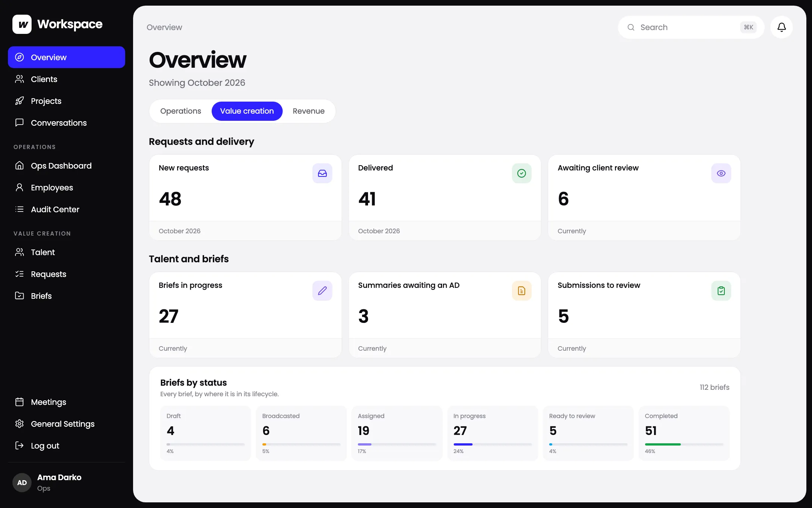Click the Overview breadcrumb at the top

click(164, 27)
